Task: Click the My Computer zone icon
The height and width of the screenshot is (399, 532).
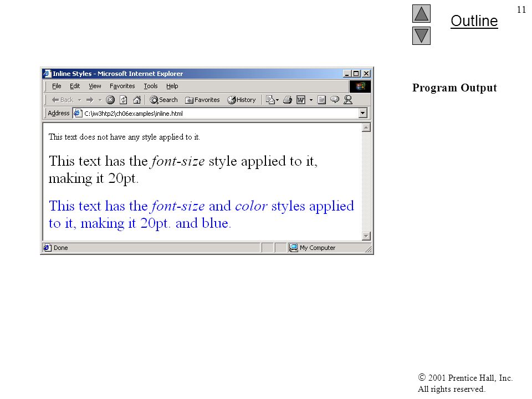Action: pyautogui.click(x=293, y=248)
